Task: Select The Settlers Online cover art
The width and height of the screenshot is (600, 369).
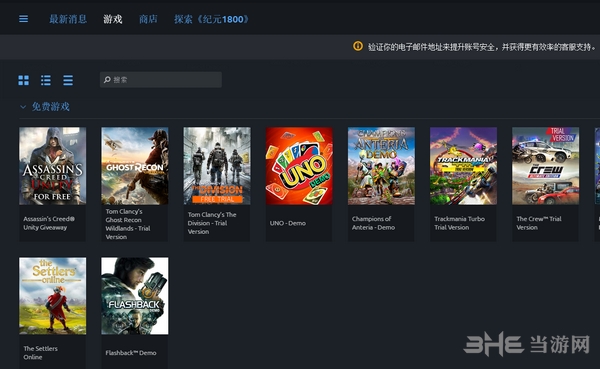Action: [x=52, y=296]
